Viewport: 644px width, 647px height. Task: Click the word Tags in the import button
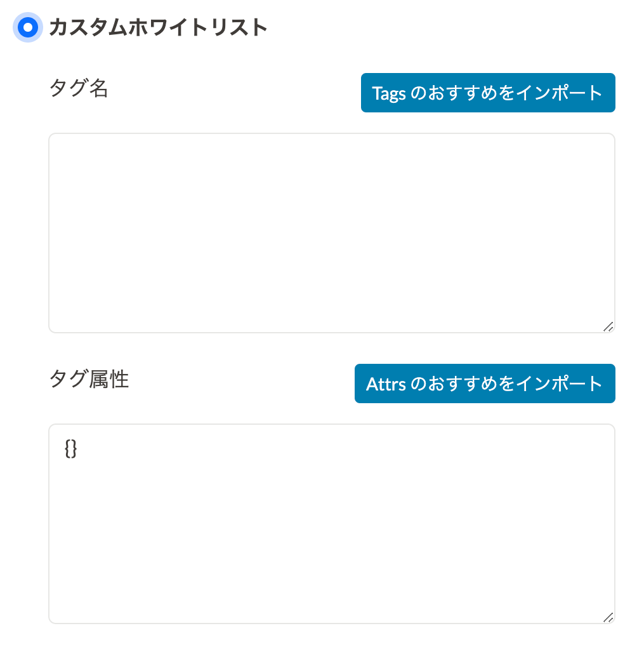(x=388, y=93)
